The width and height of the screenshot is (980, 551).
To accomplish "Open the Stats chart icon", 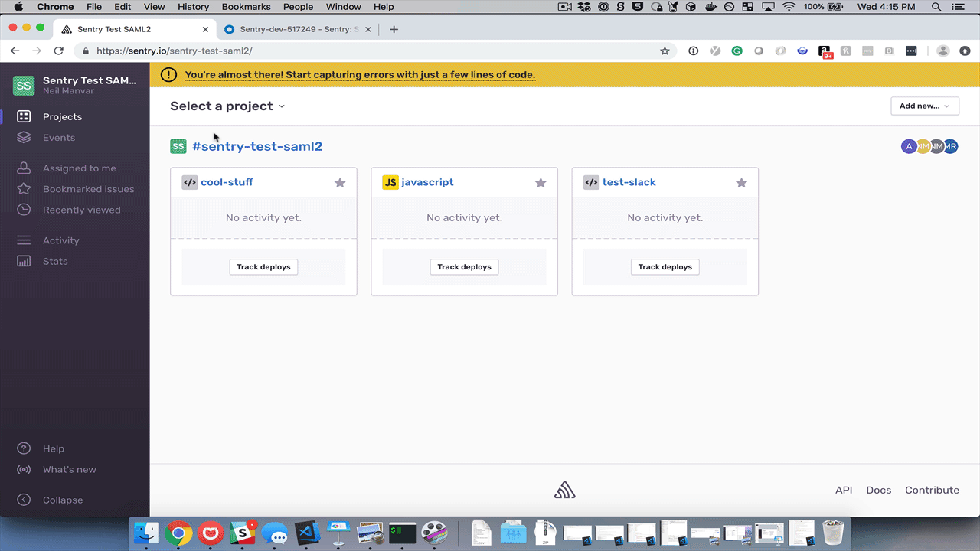I will [x=24, y=261].
